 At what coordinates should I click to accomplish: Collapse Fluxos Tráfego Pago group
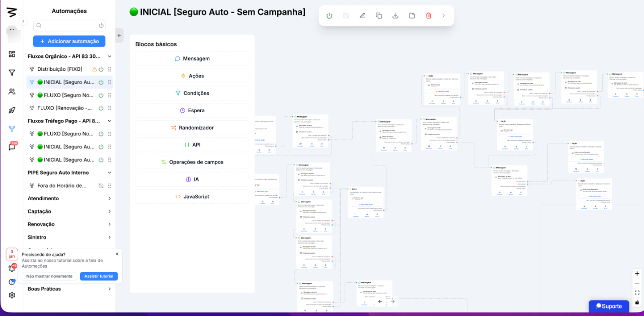109,121
